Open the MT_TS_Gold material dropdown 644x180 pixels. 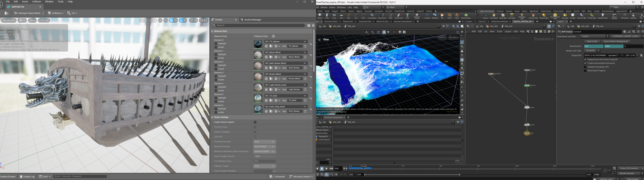coord(305,96)
